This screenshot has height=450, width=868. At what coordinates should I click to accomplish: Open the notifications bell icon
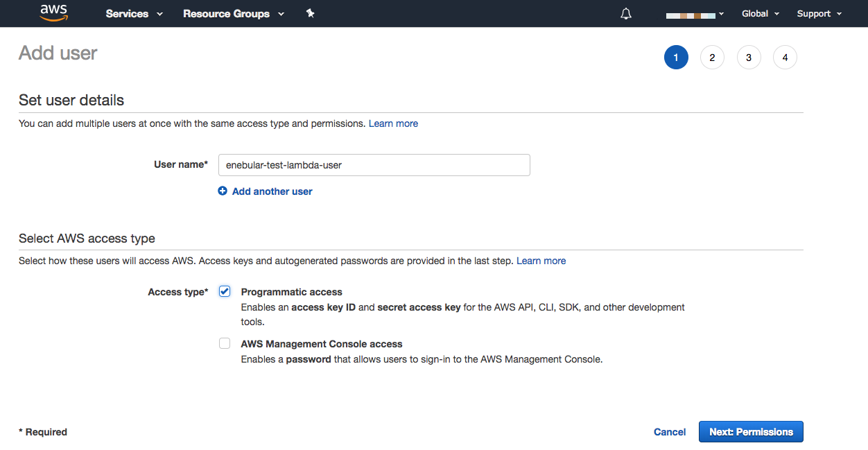click(x=626, y=14)
